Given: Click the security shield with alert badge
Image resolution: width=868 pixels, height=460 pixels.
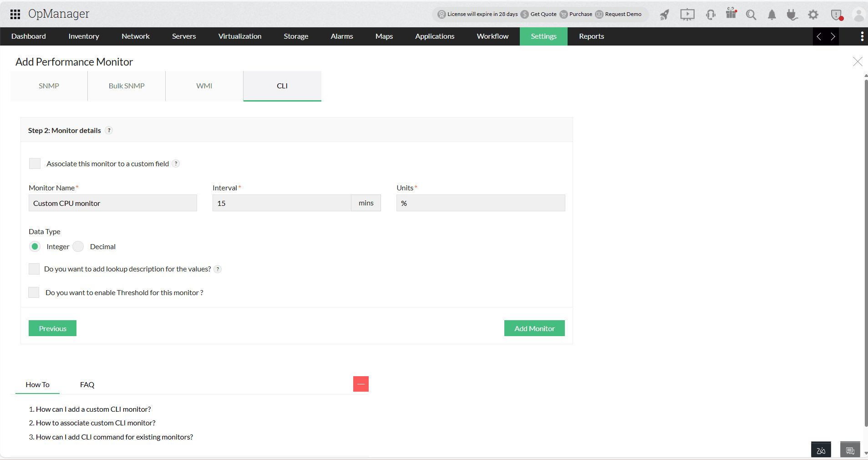Looking at the screenshot, I should tap(837, 15).
